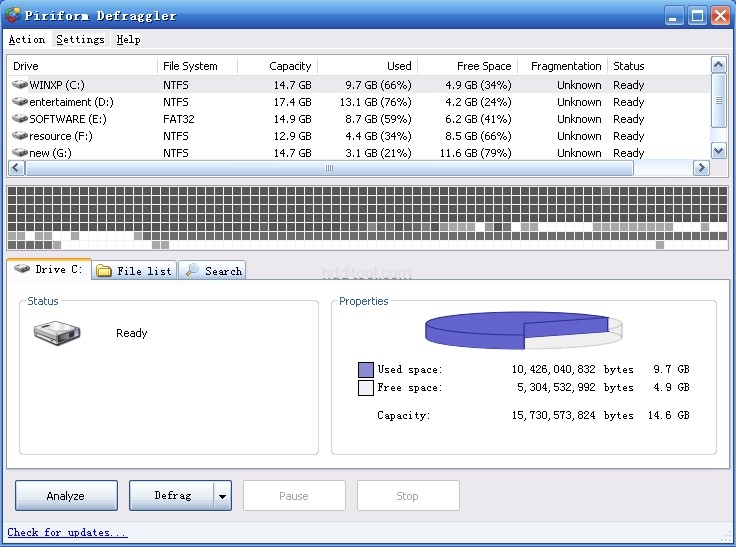Click the 10,426,040,832 bytes value
This screenshot has height=547, width=736.
tap(572, 370)
